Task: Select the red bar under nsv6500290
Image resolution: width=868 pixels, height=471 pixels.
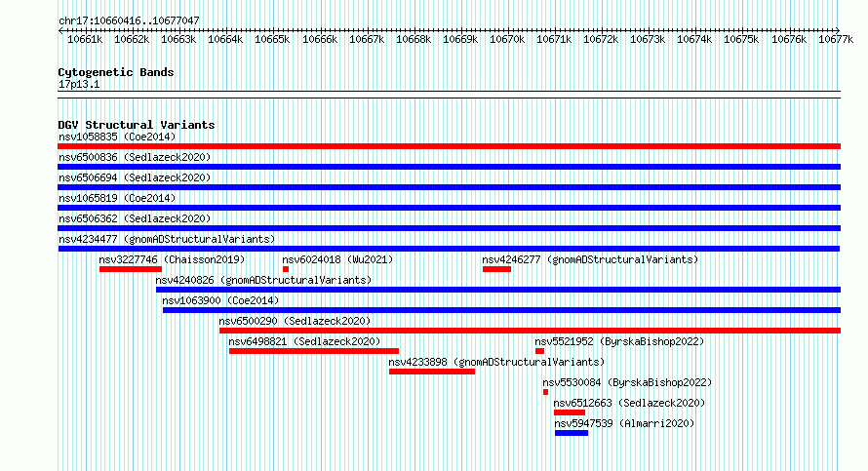Action: coord(530,331)
